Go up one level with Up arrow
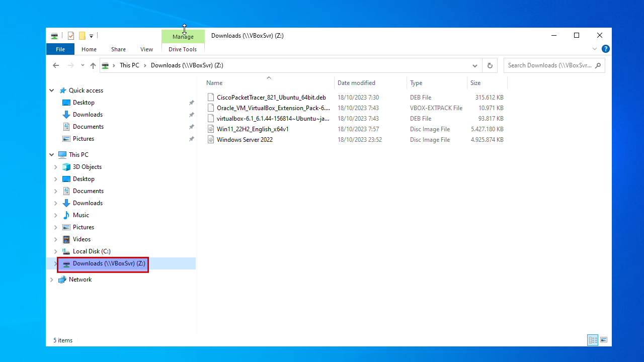The height and width of the screenshot is (362, 644). click(93, 65)
